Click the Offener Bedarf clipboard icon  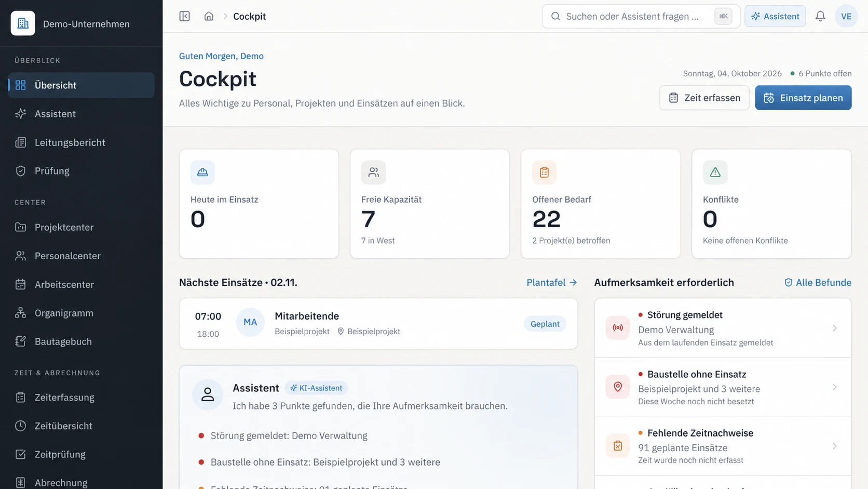tap(544, 172)
